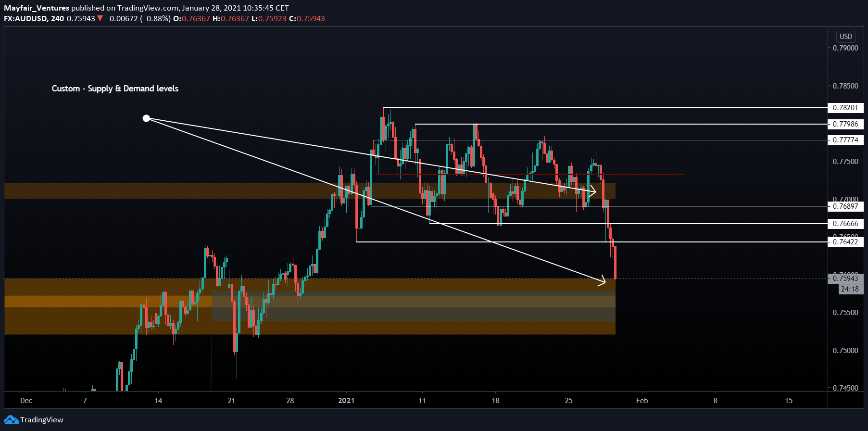Click the 0.76422 price level label
Viewport: 868px width, 431px height.
pos(845,242)
